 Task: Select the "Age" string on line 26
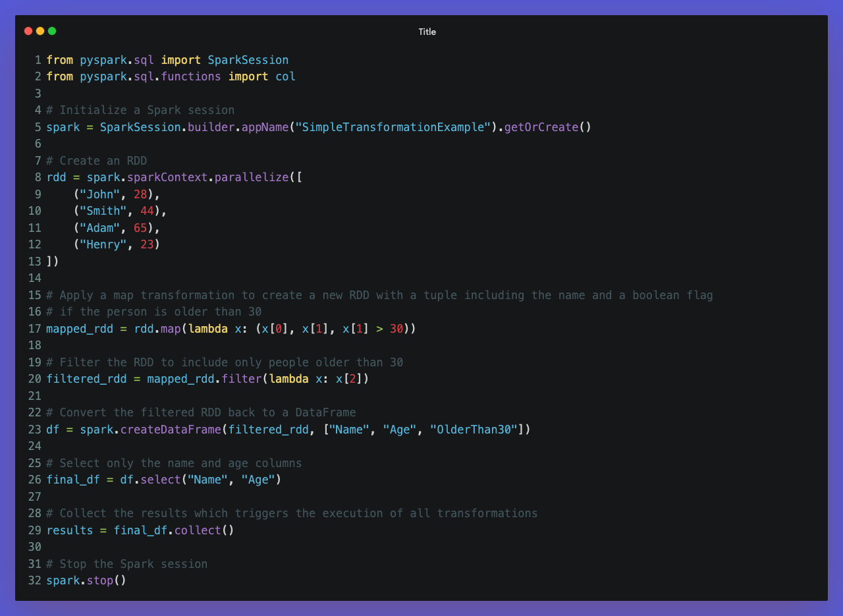coord(258,480)
